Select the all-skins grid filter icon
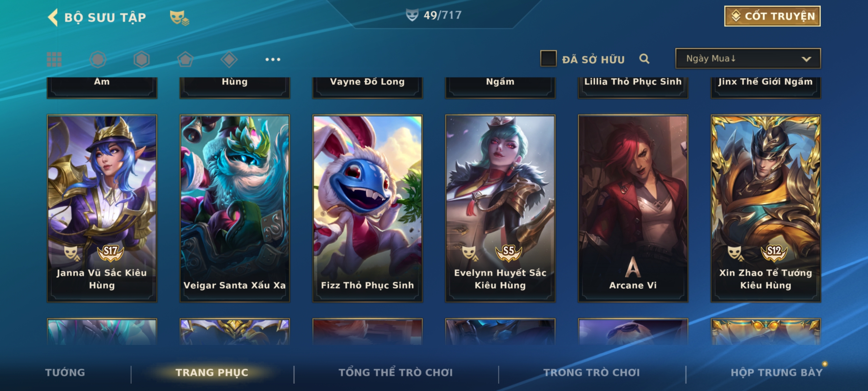Screen dimensions: 868x391 [54, 59]
